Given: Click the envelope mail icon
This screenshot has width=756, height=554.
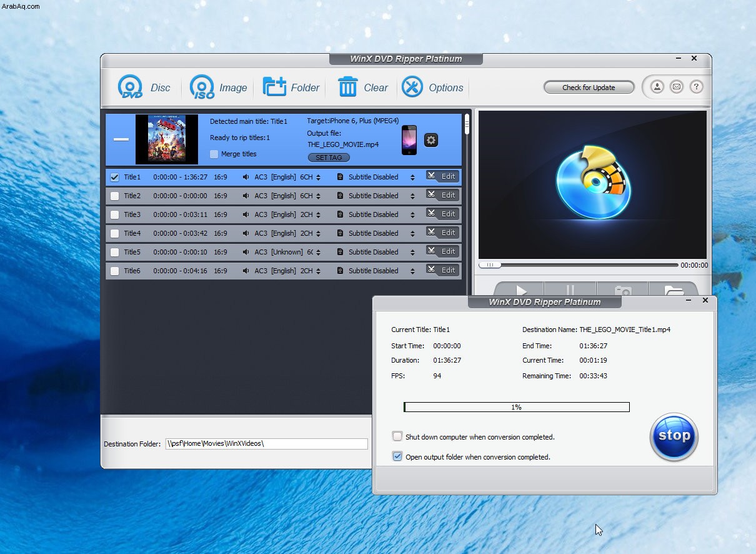Looking at the screenshot, I should [x=677, y=87].
